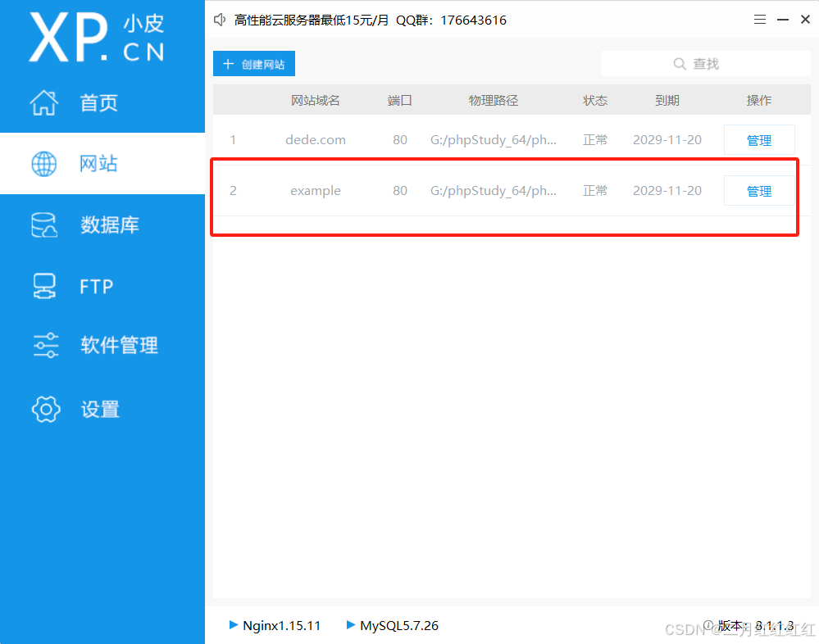The image size is (819, 644).
Task: Click physical path in example row
Action: pyautogui.click(x=493, y=191)
